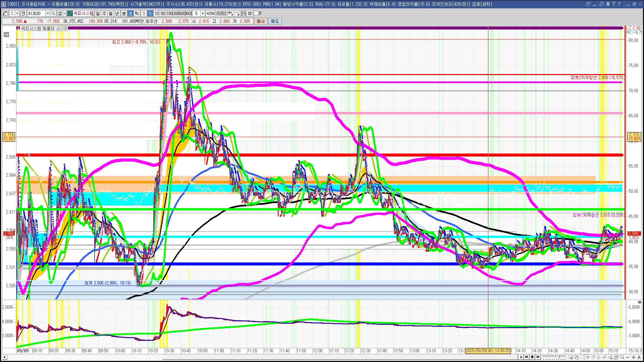Toggle the 5 interval button

[150, 13]
